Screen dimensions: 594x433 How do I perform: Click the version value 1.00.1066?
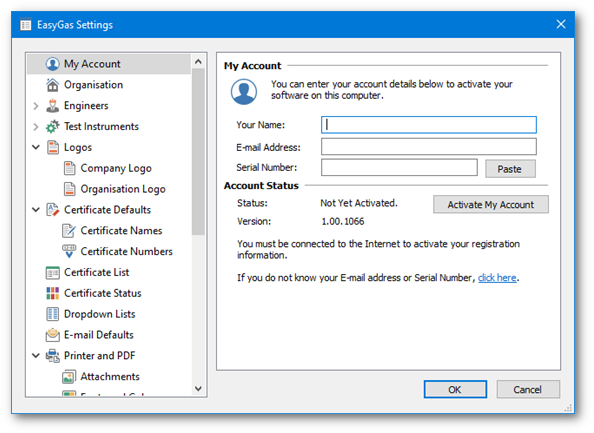tap(343, 222)
